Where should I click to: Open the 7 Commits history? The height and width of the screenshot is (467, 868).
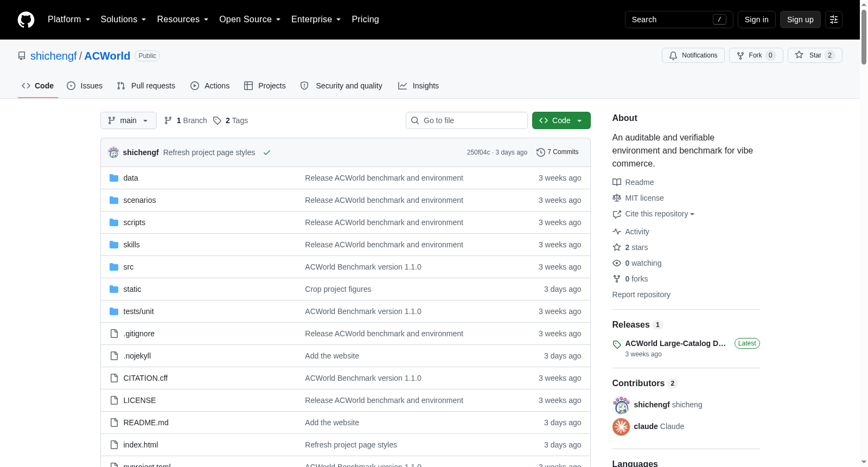point(557,152)
